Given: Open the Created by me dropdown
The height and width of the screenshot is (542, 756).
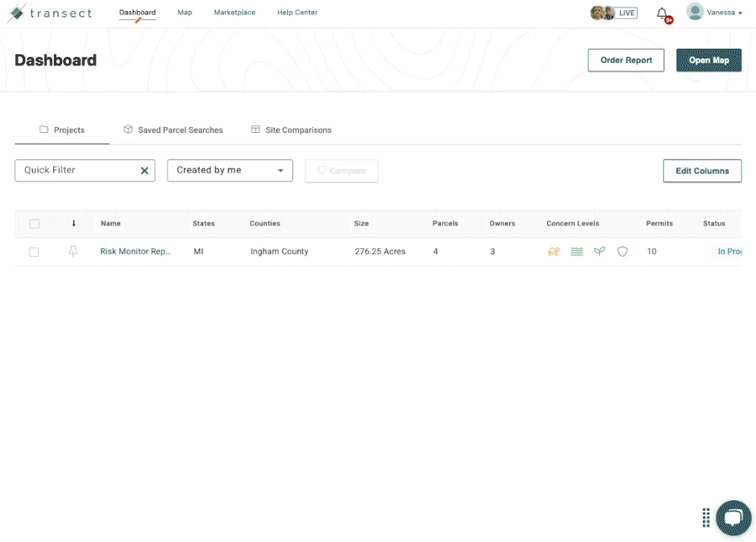Looking at the screenshot, I should coord(230,171).
